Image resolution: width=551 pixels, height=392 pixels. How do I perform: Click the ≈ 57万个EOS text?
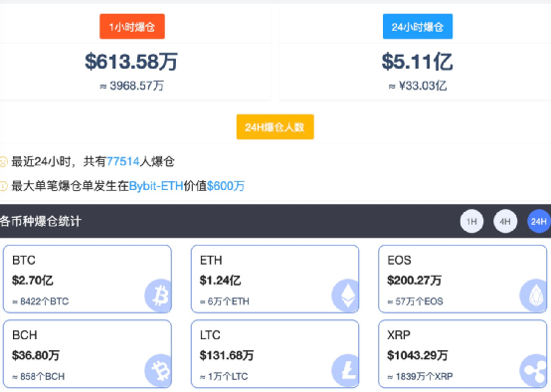[415, 301]
